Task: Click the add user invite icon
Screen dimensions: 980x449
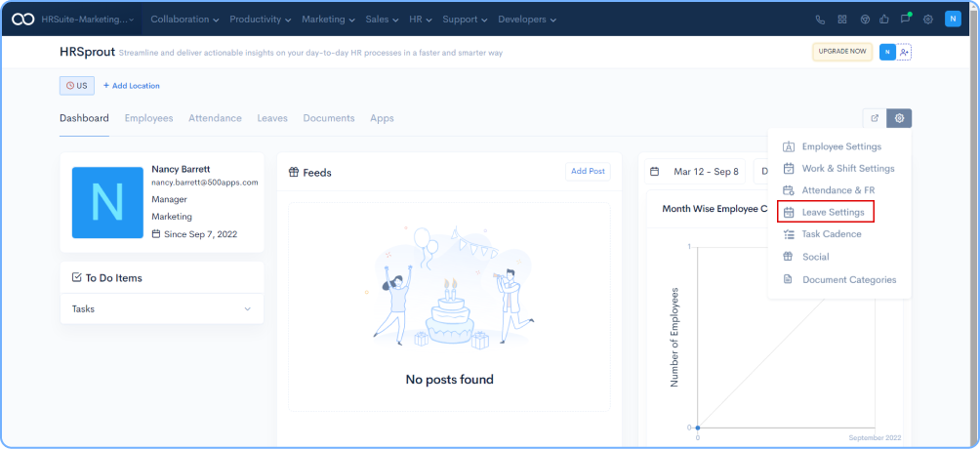Action: (x=904, y=52)
